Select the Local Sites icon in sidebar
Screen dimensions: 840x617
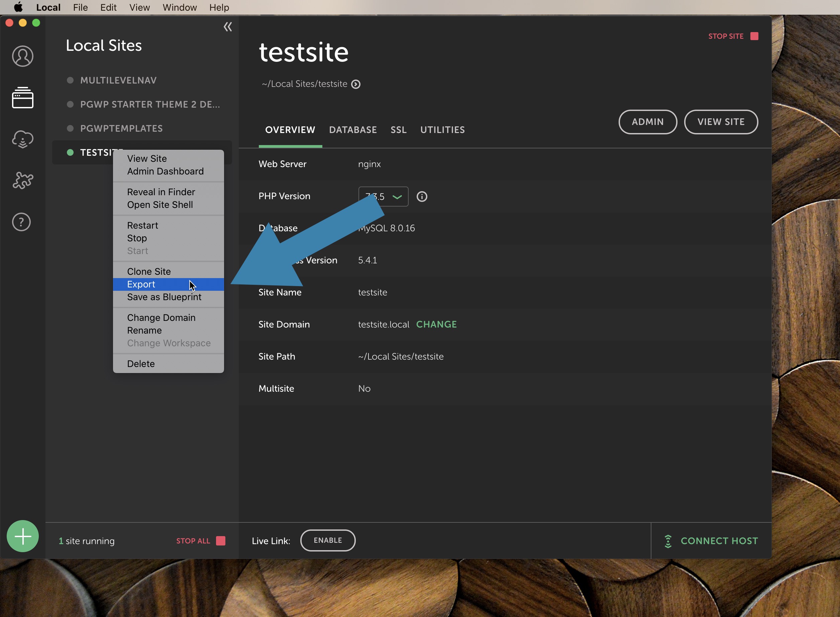22,98
